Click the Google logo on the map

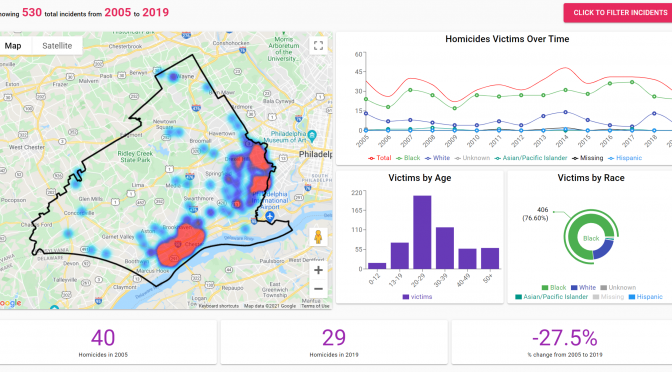pyautogui.click(x=10, y=303)
